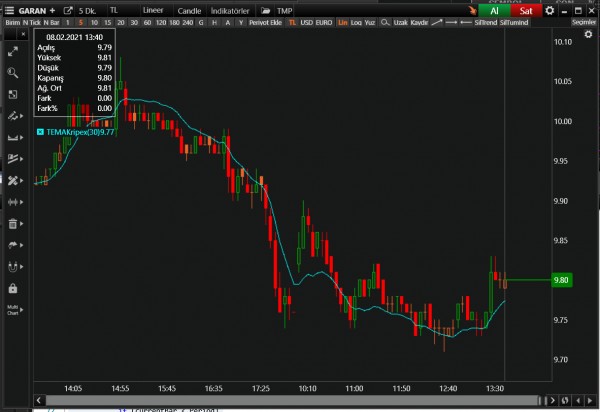Click the 9.80 current price label
Screen dimensions: 600x412
click(561, 280)
